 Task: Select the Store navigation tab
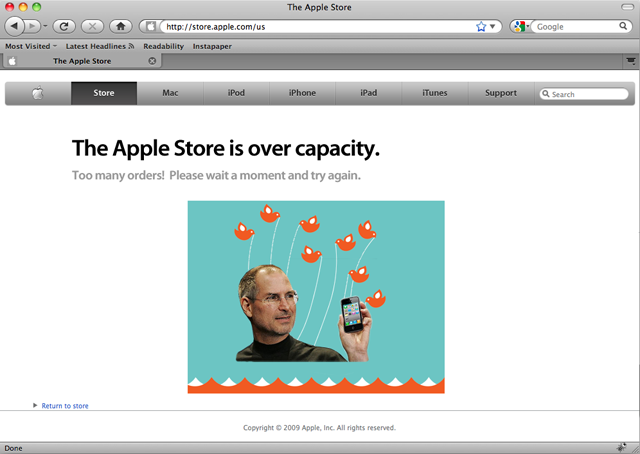104,93
